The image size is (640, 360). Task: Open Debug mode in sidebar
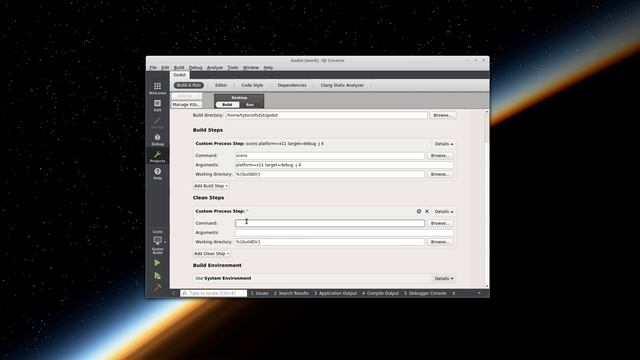(157, 140)
